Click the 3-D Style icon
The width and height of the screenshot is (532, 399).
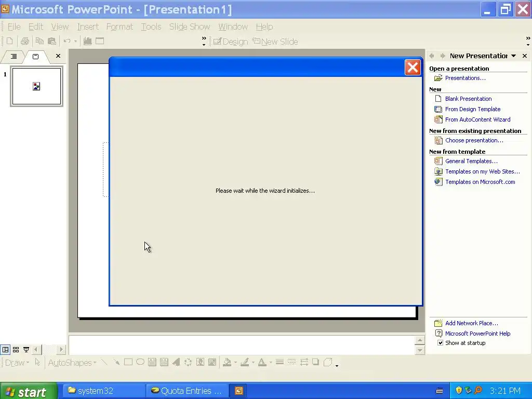point(328,362)
